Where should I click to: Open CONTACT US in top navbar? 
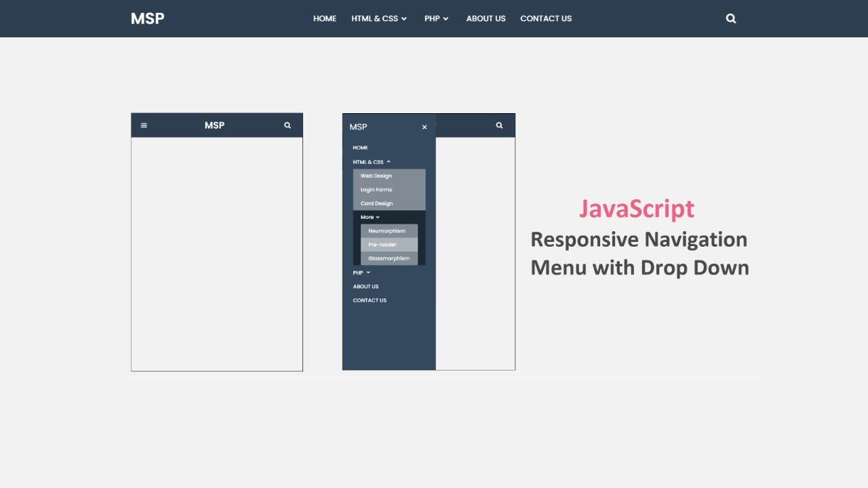coord(546,18)
